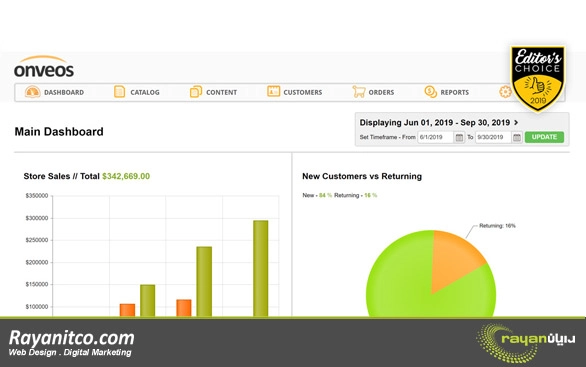Click the Customers card icon

tap(273, 91)
